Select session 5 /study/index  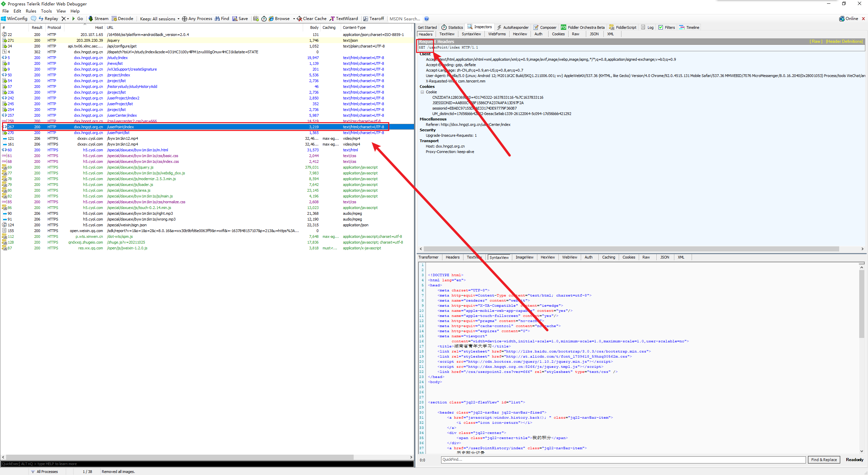click(207, 58)
